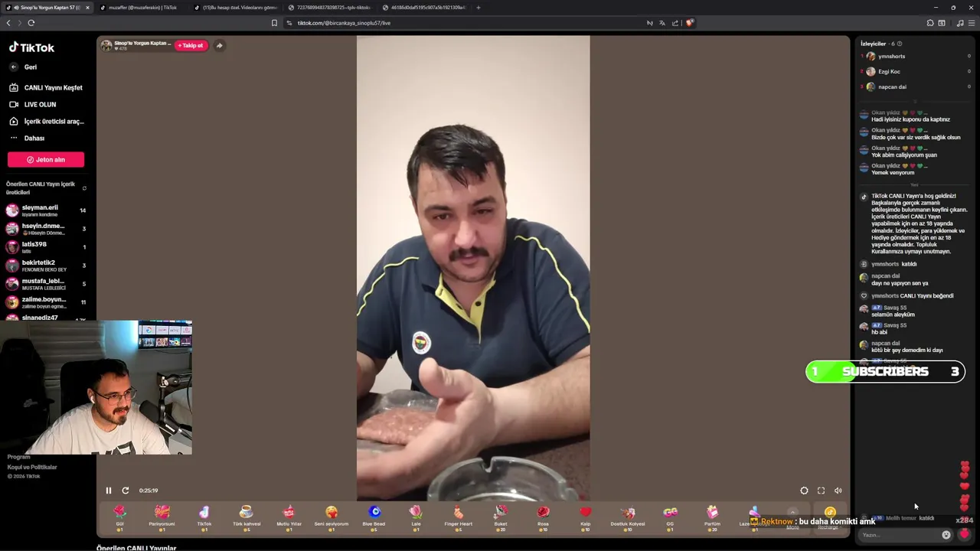Open the stream settings gear icon

(x=804, y=491)
